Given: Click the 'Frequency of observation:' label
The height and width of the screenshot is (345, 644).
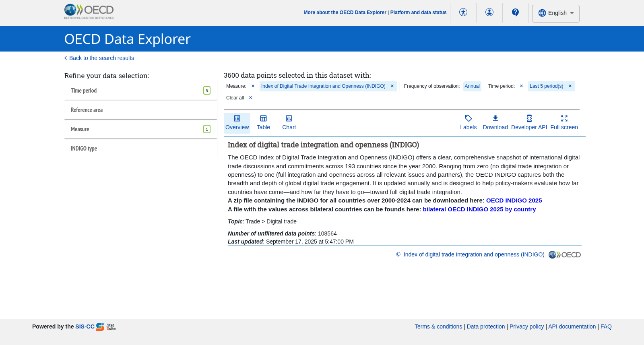Looking at the screenshot, I should click(432, 86).
